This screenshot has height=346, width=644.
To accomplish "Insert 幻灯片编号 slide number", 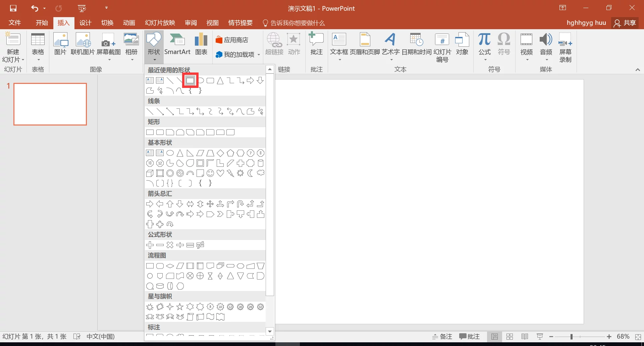I will 442,47.
